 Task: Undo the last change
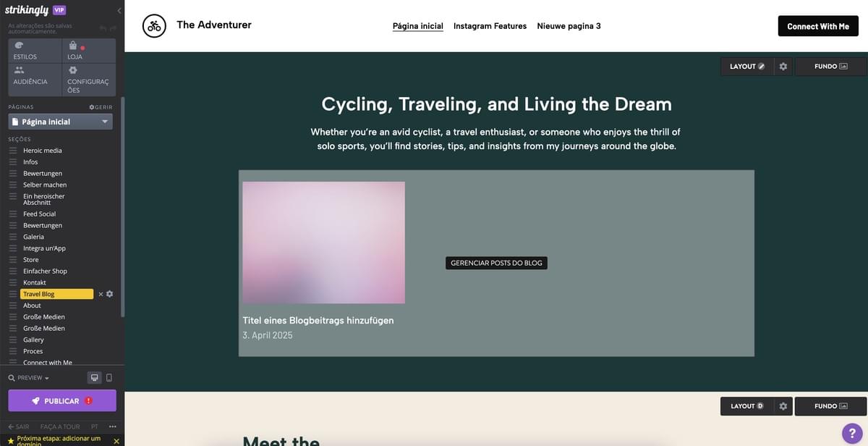pyautogui.click(x=103, y=28)
